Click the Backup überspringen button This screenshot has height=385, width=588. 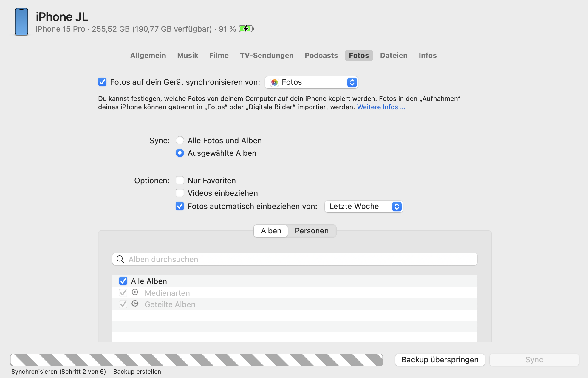pos(440,360)
